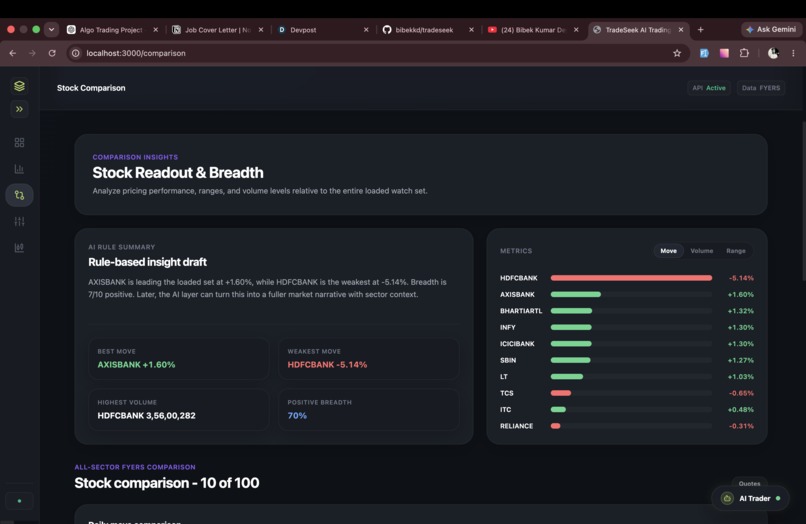View site information icon in address bar
This screenshot has width=806, height=524.
tap(76, 53)
